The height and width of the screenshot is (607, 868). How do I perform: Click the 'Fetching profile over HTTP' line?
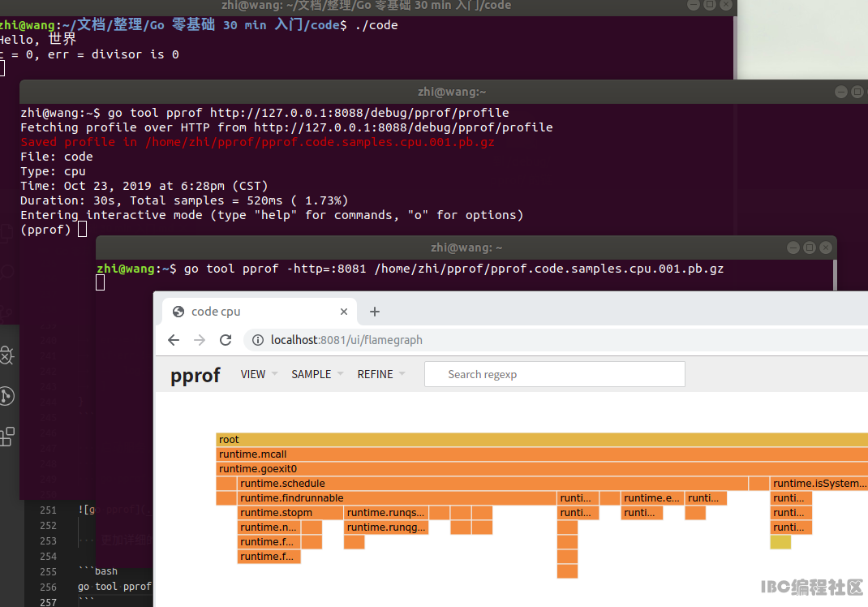point(286,127)
